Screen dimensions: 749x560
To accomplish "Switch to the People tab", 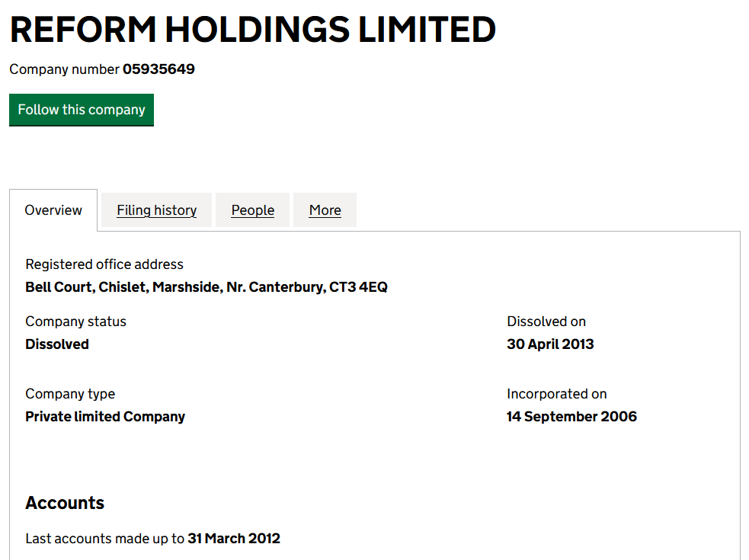I will [x=252, y=210].
